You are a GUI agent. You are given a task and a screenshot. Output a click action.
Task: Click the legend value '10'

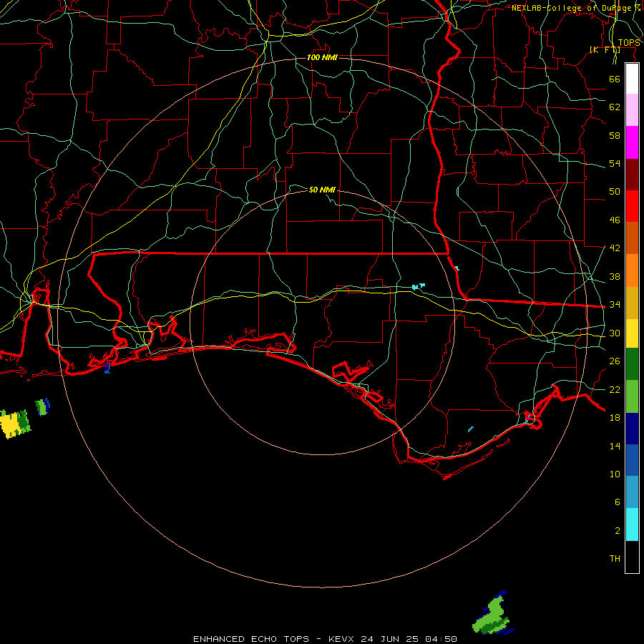pyautogui.click(x=615, y=474)
